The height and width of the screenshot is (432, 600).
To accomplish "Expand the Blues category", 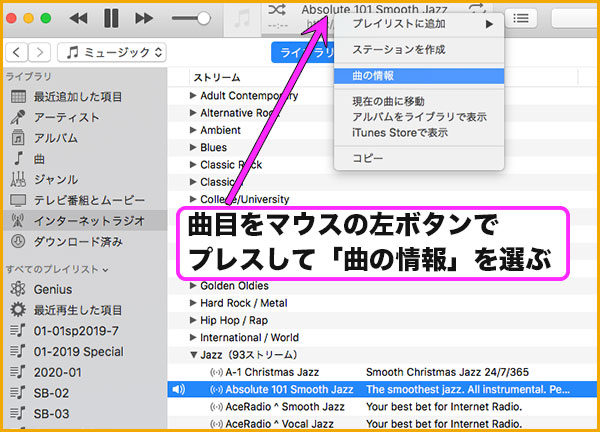I will (x=193, y=147).
